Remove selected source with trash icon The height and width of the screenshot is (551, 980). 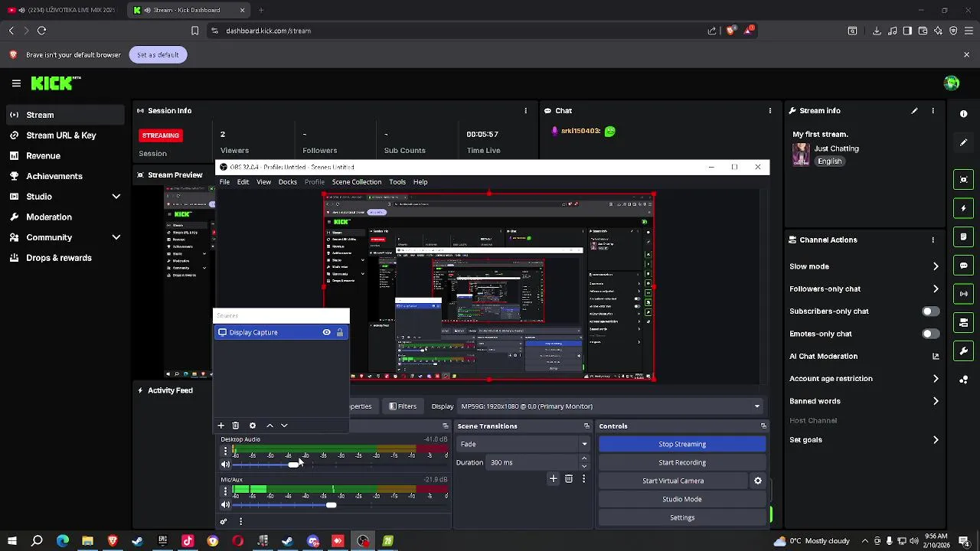pyautogui.click(x=236, y=425)
